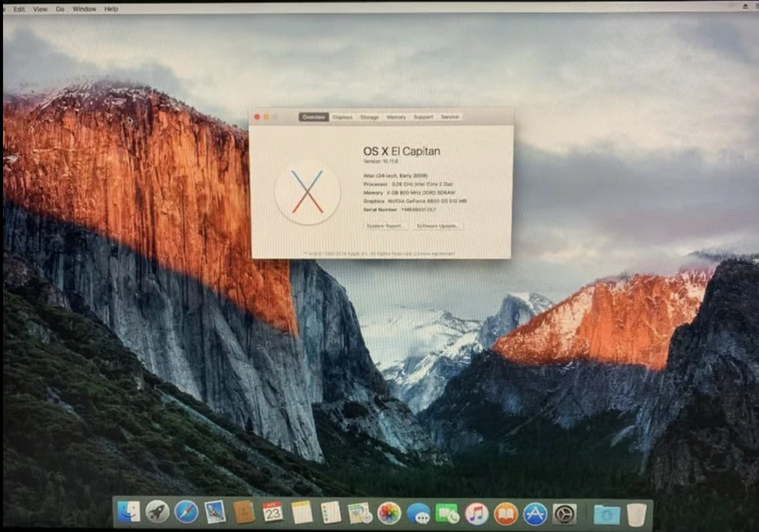Viewport: 759px width, 532px height.
Task: Switch to the Displays tab
Action: (342, 116)
